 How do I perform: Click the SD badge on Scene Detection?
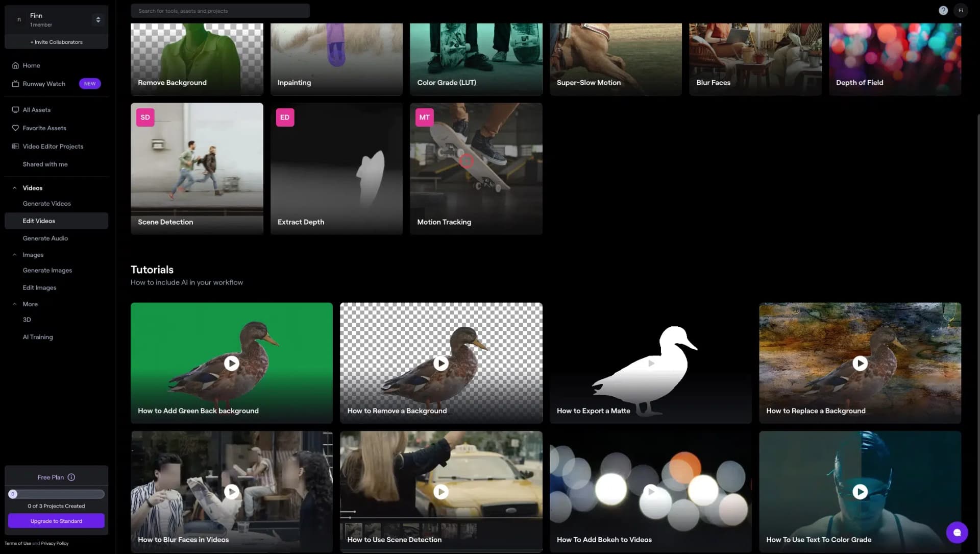click(x=145, y=117)
